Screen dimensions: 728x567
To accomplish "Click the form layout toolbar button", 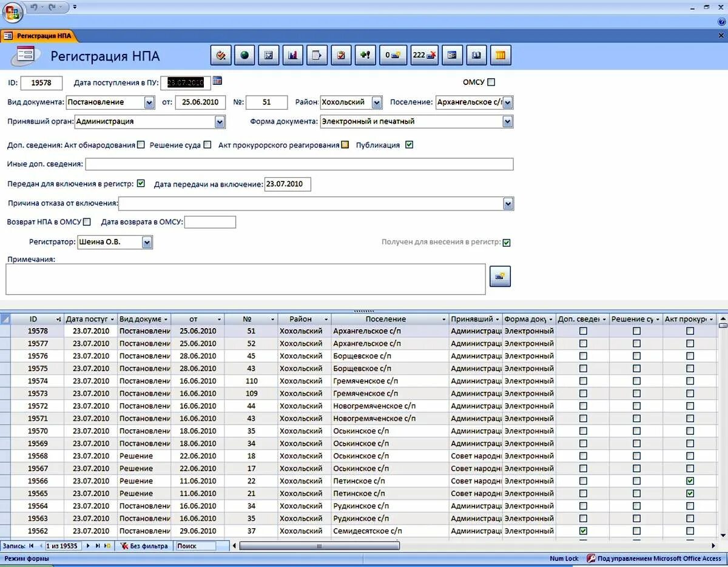I will [268, 55].
